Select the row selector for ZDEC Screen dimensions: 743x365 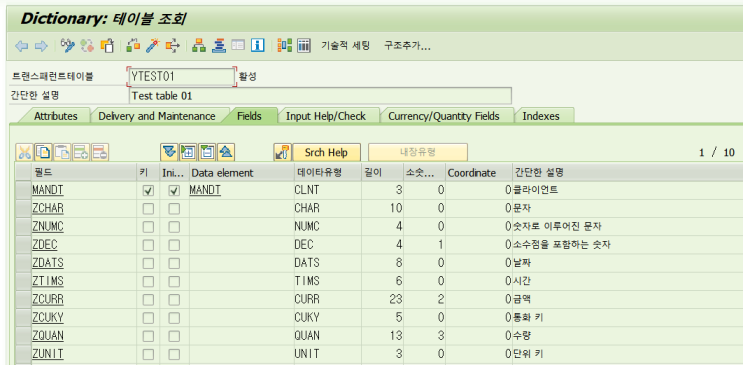point(23,245)
